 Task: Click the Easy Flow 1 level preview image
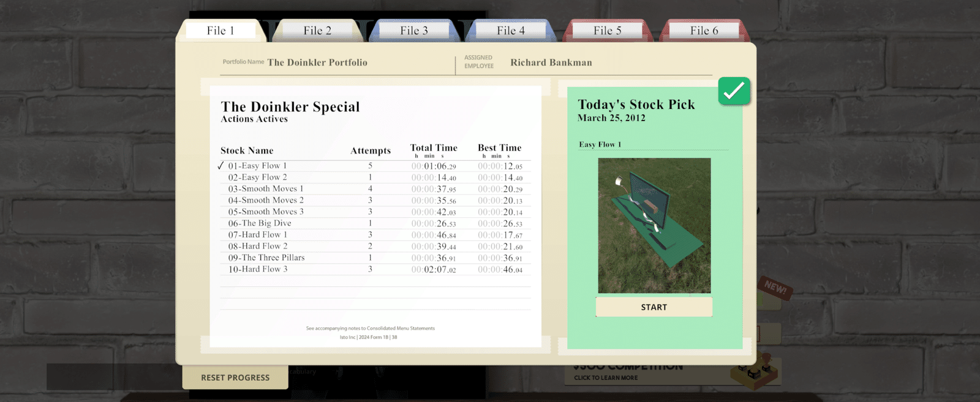(654, 226)
